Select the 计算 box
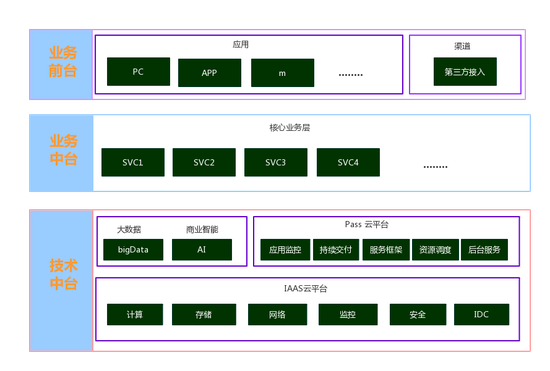The image size is (550, 371). click(x=135, y=315)
